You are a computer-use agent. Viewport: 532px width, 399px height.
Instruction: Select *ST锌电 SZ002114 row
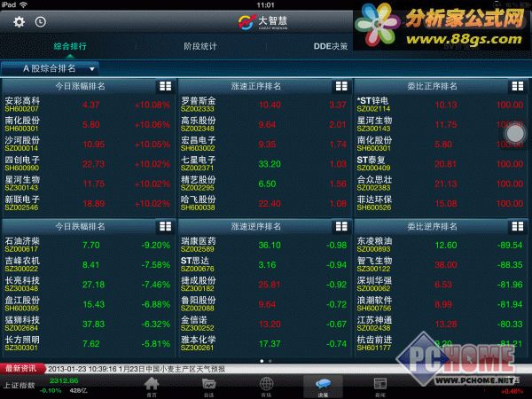(440, 105)
